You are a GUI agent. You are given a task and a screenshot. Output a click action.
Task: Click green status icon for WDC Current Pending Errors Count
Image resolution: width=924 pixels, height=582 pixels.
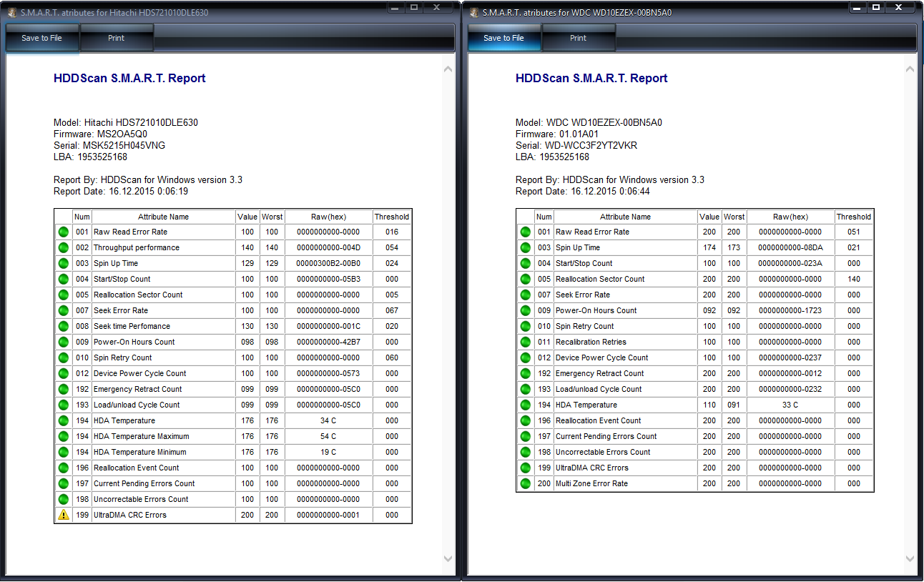click(x=526, y=436)
